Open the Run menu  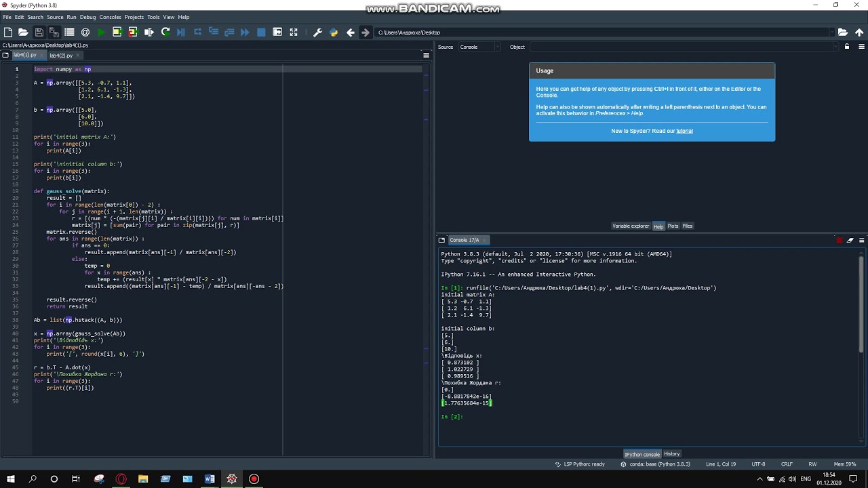tap(71, 17)
